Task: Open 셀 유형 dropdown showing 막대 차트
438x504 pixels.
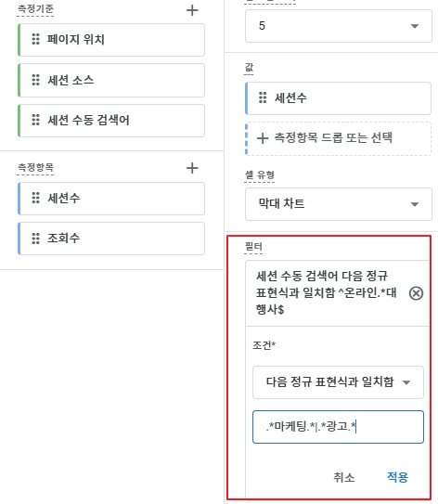Action: 339,204
